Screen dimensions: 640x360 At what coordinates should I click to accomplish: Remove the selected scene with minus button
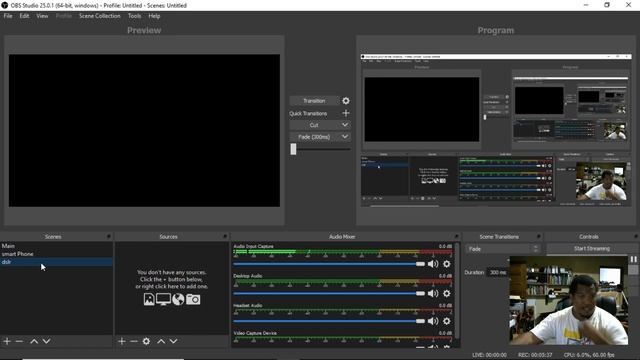(x=19, y=341)
